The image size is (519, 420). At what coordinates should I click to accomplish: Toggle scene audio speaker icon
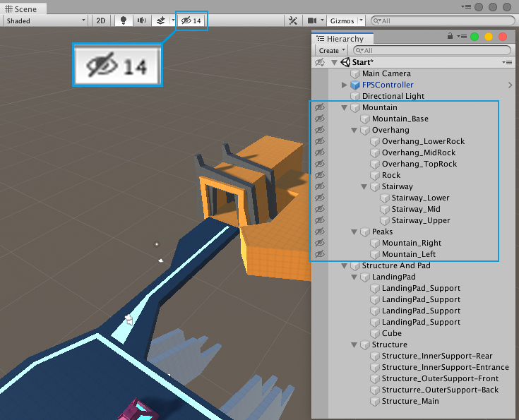pyautogui.click(x=142, y=21)
